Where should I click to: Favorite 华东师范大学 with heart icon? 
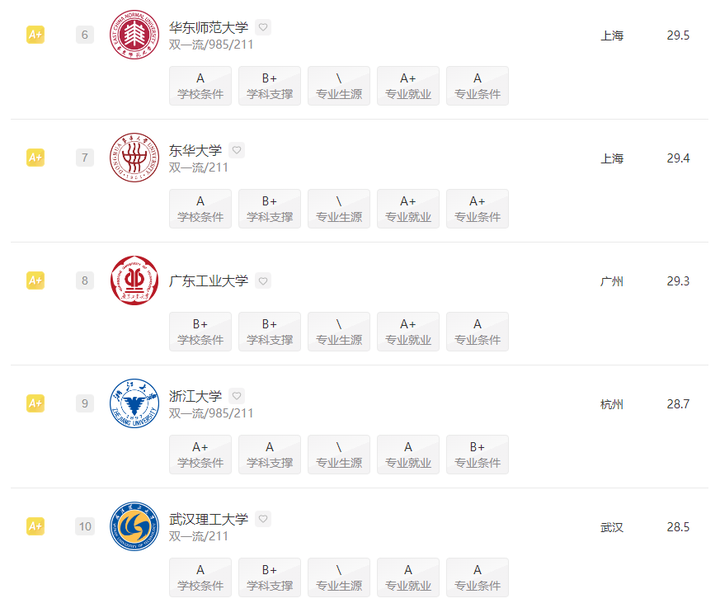pyautogui.click(x=263, y=27)
